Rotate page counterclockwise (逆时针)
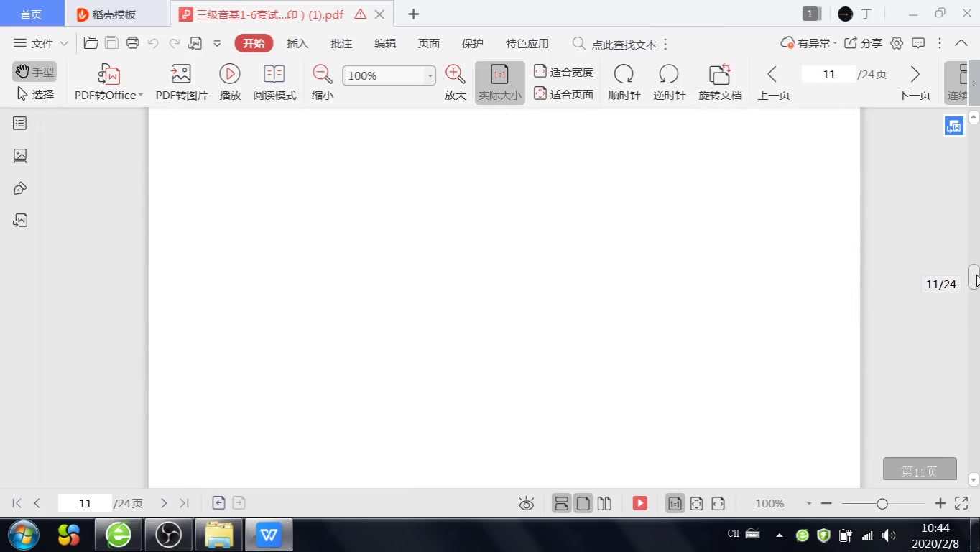Viewport: 980px width, 552px height. tap(669, 83)
